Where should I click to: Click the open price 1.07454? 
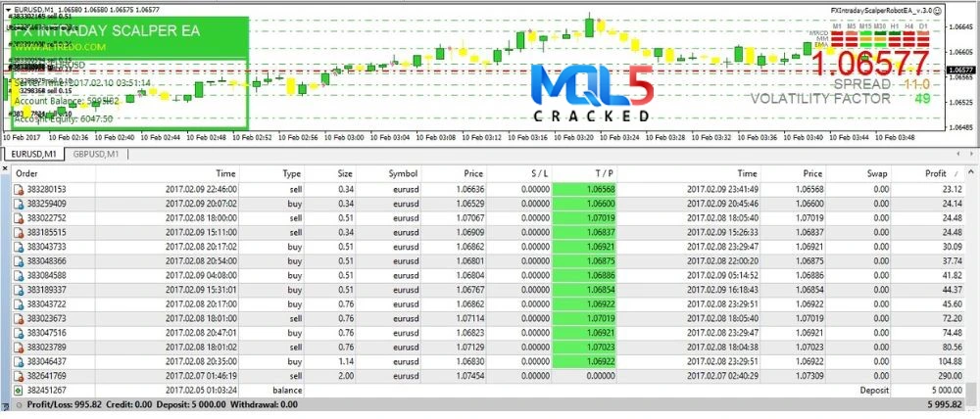pyautogui.click(x=469, y=376)
